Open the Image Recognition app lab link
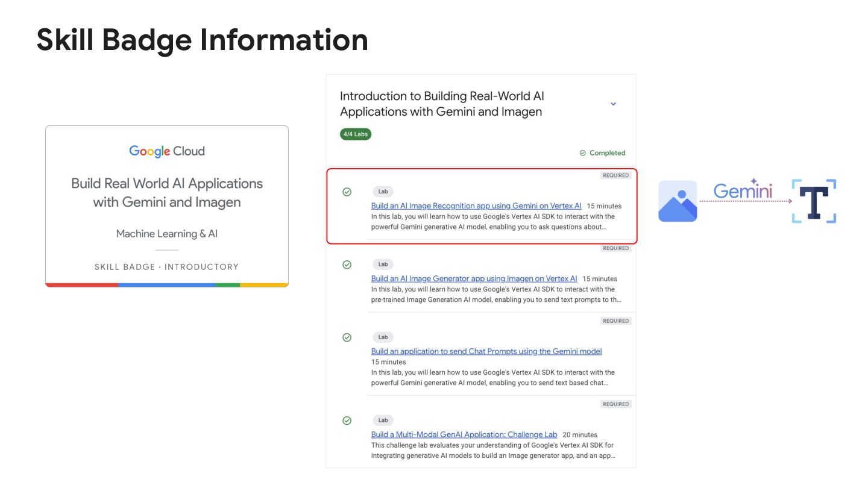This screenshot has height=488, width=868. pos(476,206)
